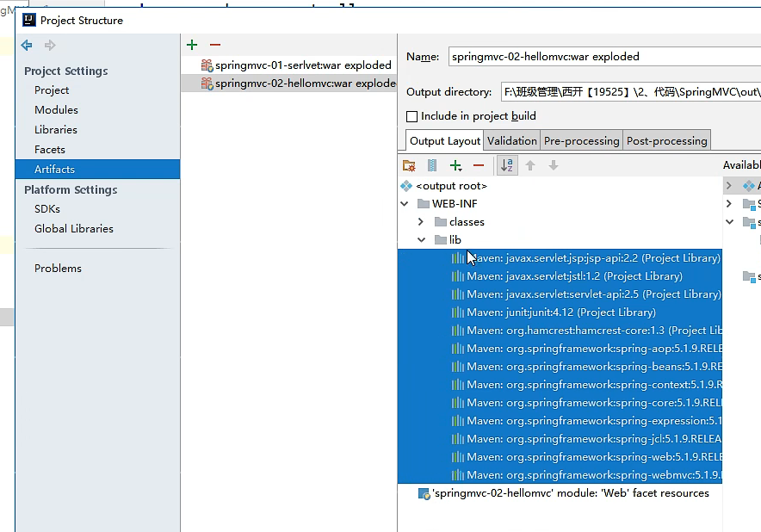Viewport: 761px width, 532px height.
Task: Add a copy of element with layout plus icon
Action: [x=455, y=165]
